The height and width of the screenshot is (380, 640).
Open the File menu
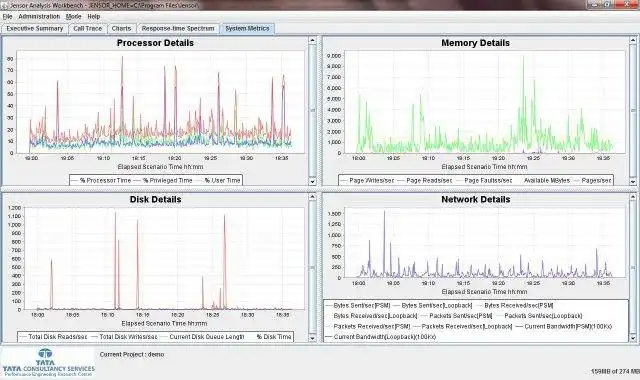pos(7,17)
